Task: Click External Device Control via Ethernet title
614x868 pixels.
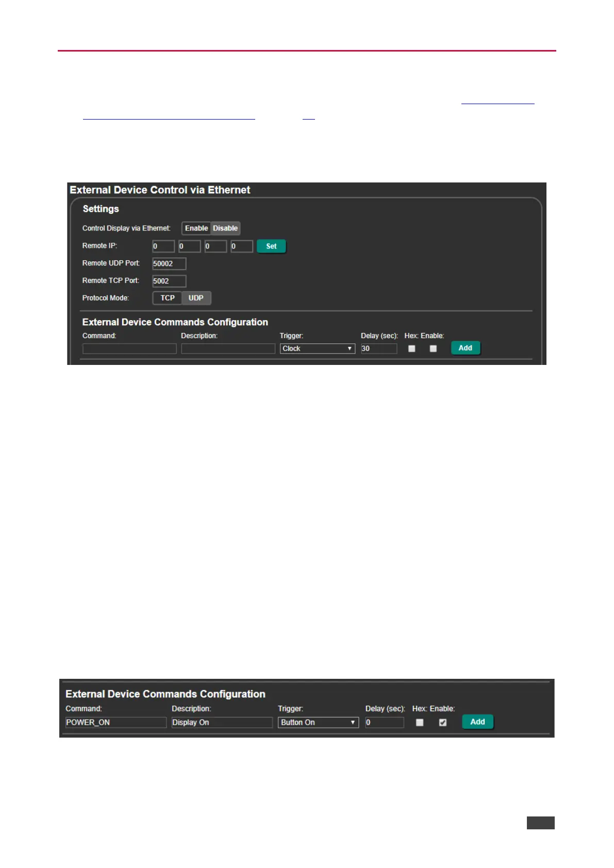Action: pos(160,190)
